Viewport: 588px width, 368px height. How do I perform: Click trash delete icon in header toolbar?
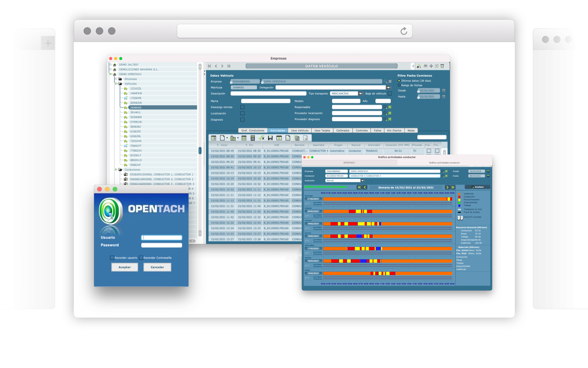[x=442, y=66]
